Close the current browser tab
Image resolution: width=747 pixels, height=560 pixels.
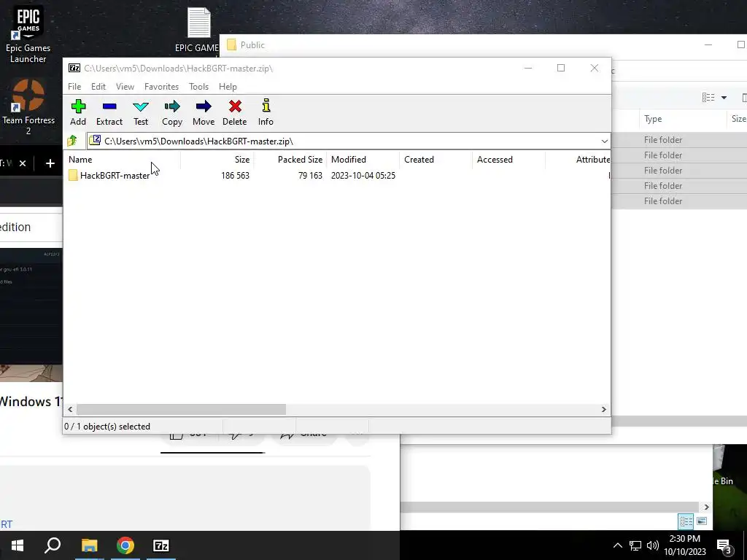[x=23, y=163]
